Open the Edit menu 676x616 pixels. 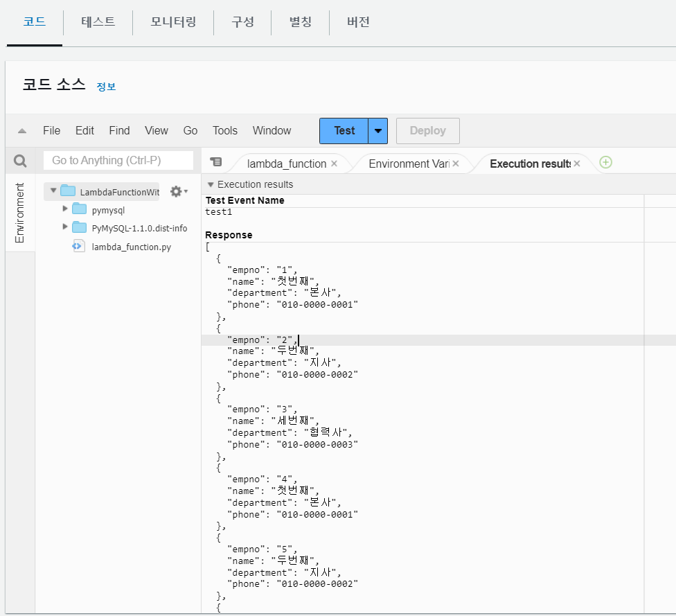click(84, 131)
